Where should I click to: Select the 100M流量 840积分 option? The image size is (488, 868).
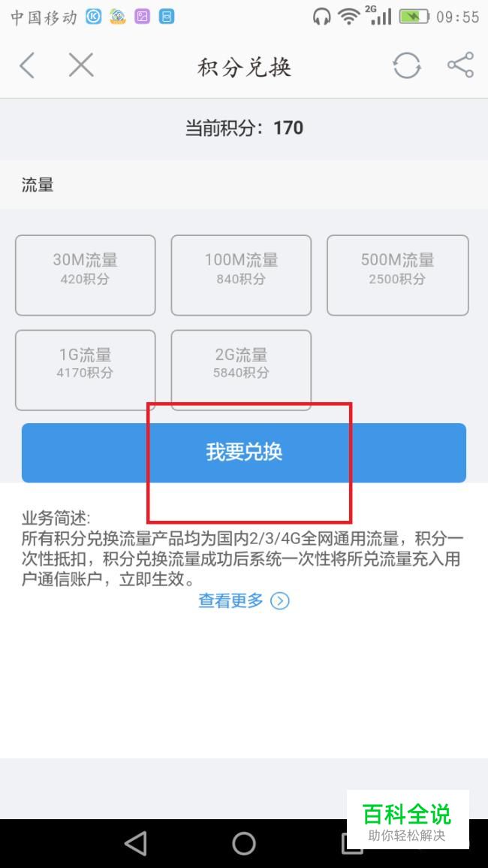click(x=241, y=275)
